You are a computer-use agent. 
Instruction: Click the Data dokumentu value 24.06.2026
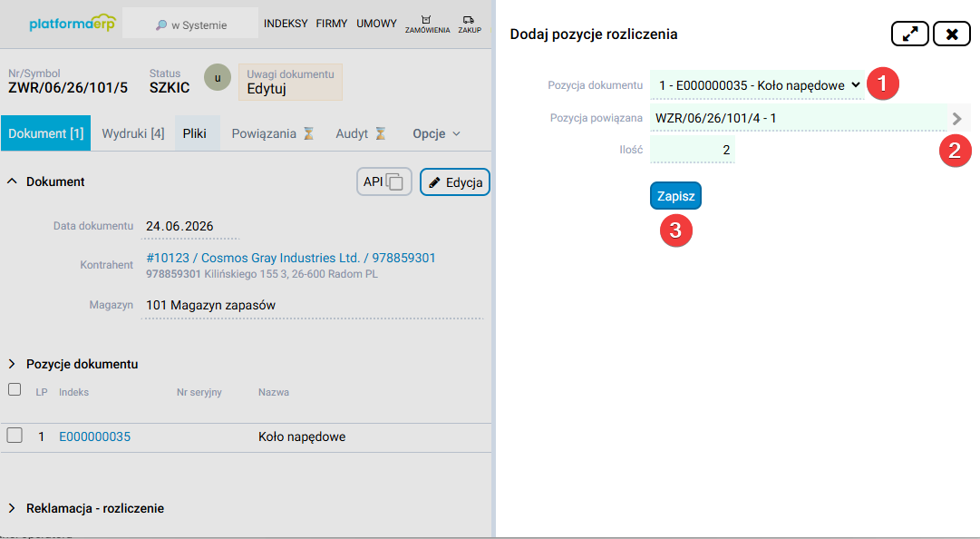(x=180, y=226)
